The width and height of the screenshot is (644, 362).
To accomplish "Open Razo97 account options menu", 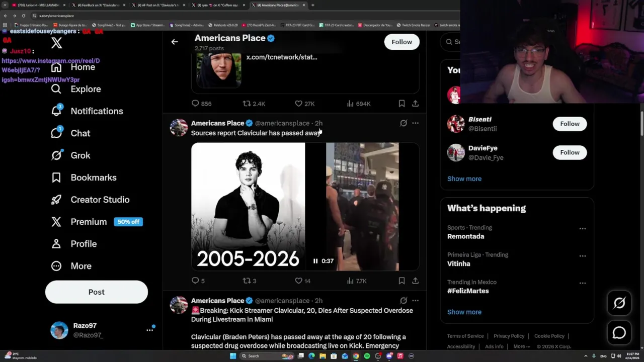I will coord(149,330).
